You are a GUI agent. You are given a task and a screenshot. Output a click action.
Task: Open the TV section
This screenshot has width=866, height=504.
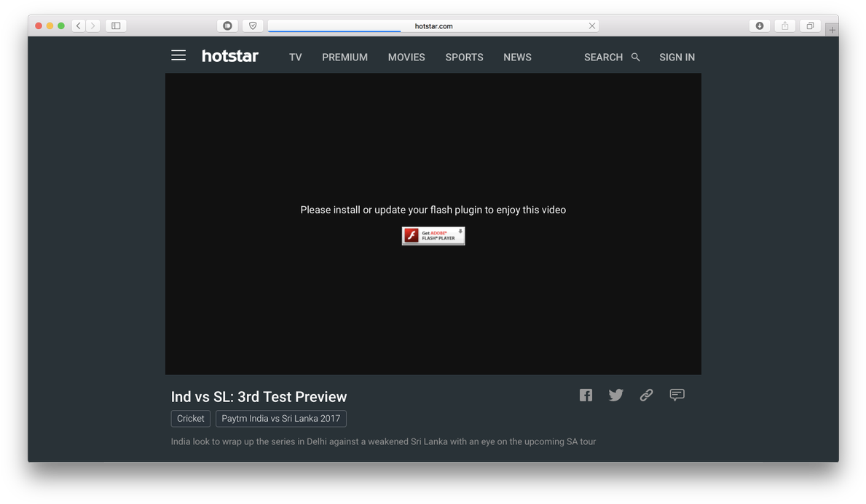click(x=296, y=58)
